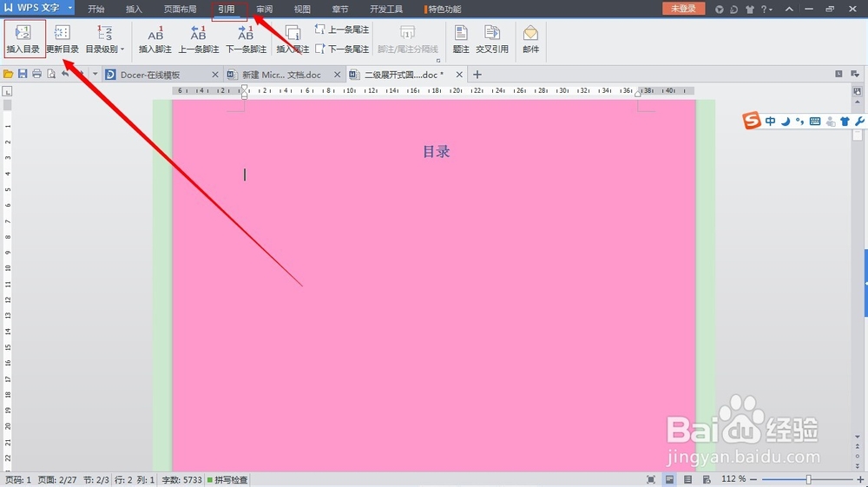Close the 新建 Micr... 文档.doc tab
Viewport: 868px width, 487px height.
pos(337,74)
